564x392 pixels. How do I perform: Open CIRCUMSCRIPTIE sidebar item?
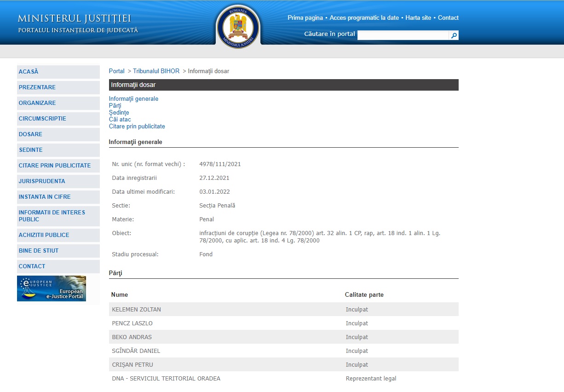coord(58,119)
